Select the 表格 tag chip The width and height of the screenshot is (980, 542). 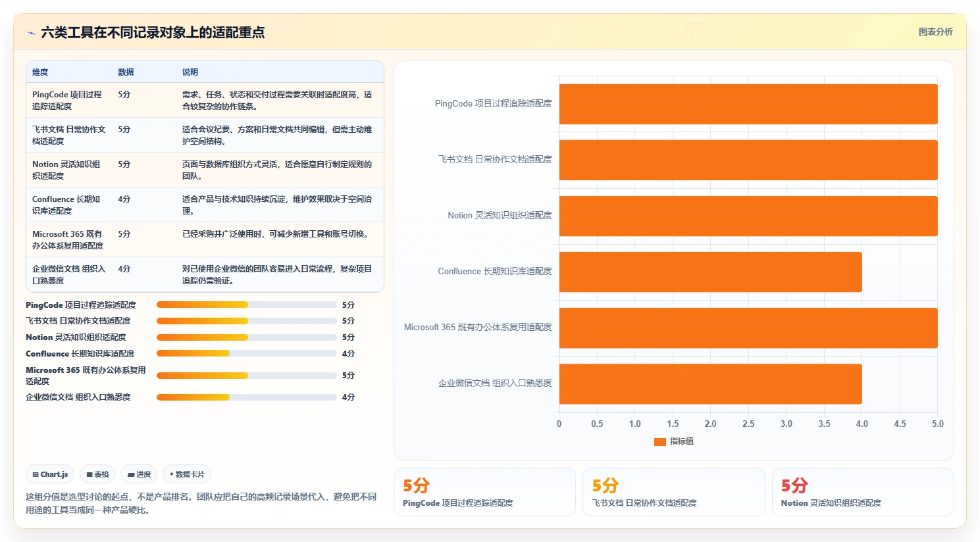[97, 474]
